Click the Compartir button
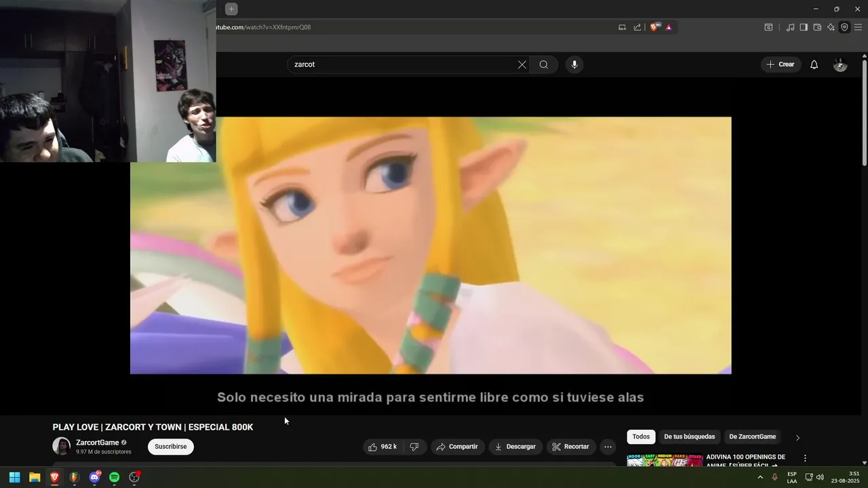Screen dimensions: 868x488 point(458,447)
